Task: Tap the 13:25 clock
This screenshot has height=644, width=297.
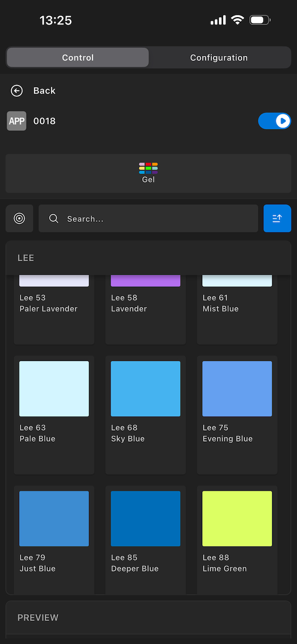Action: pyautogui.click(x=56, y=20)
